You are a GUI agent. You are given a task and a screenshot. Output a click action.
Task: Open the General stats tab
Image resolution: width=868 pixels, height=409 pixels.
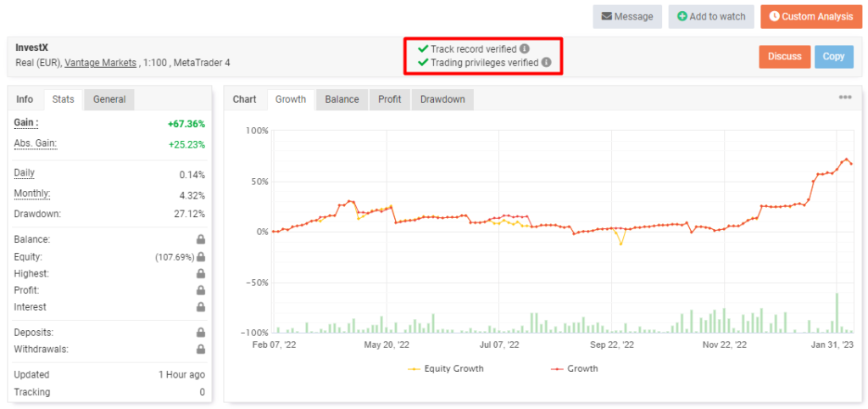(x=109, y=99)
